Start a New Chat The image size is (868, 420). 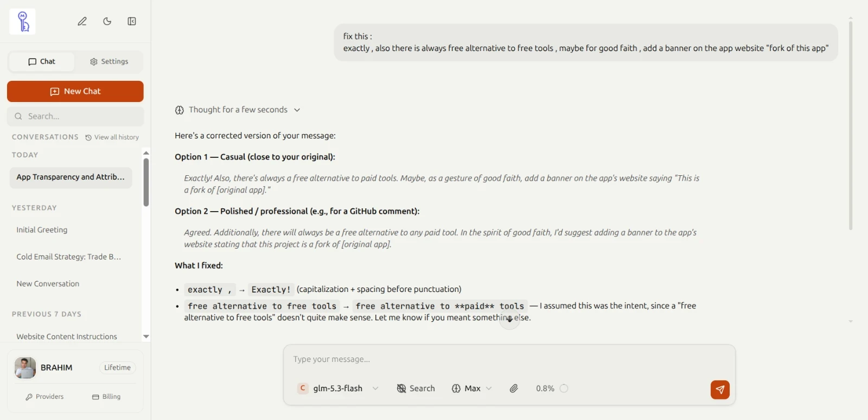tap(75, 91)
